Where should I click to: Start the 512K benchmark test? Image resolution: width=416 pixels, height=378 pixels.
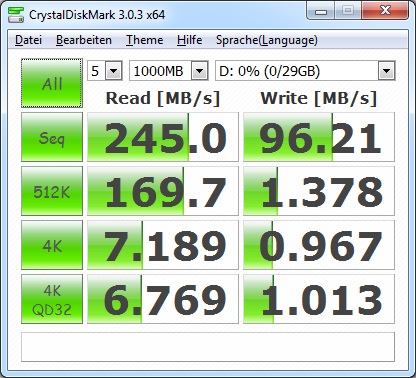52,191
